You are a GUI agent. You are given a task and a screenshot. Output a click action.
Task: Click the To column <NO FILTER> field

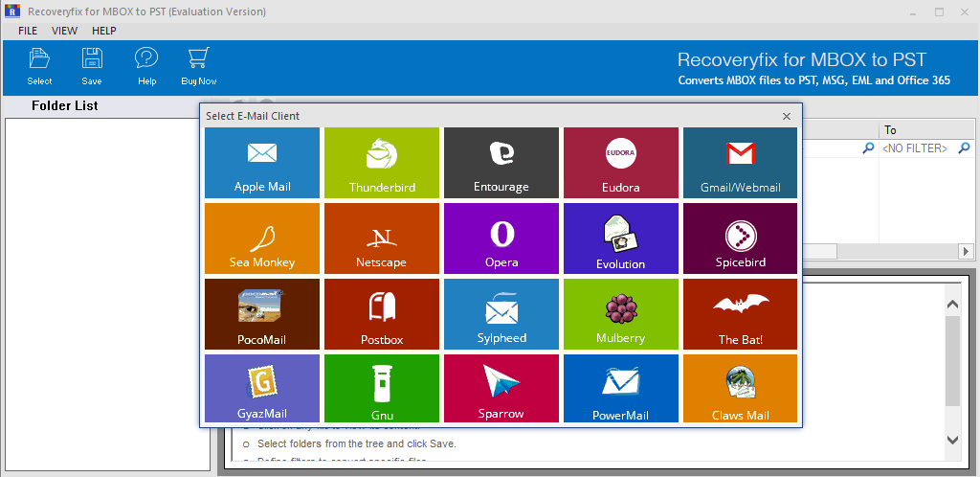pos(914,148)
